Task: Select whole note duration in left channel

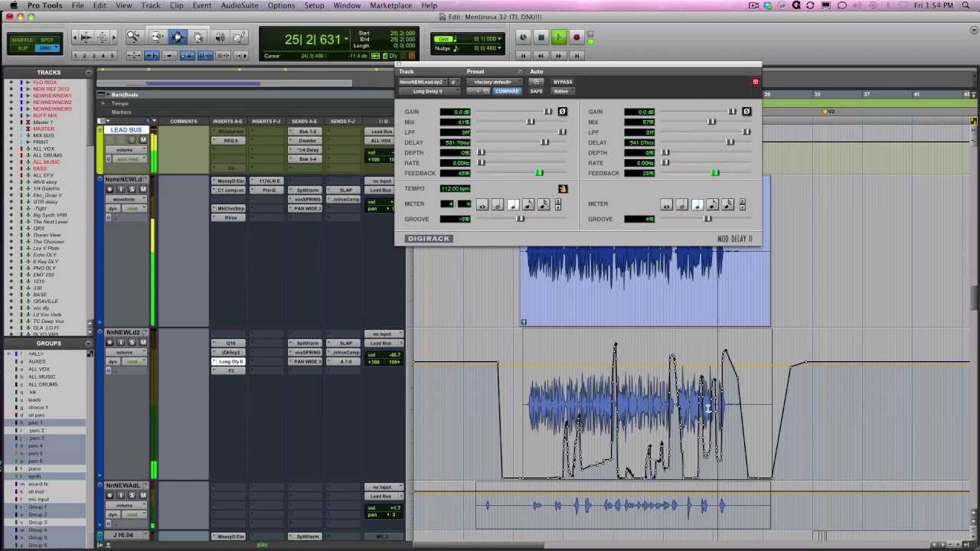Action: pos(482,204)
